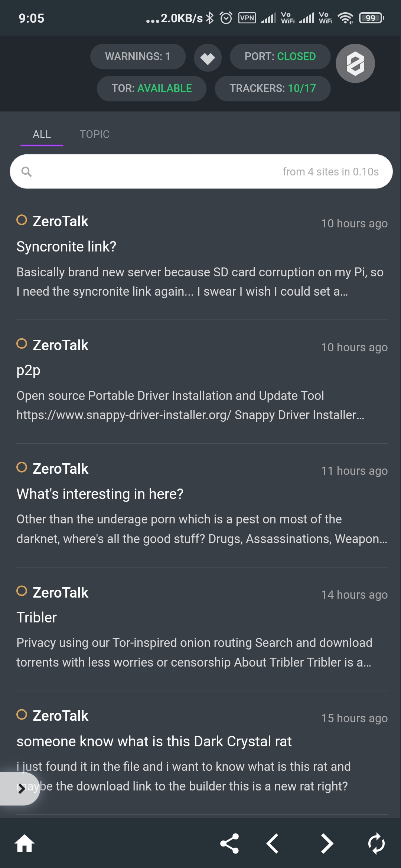Screen dimensions: 401x868
Task: Open "someone know what is this Dark Crystal rat"
Action: click(x=154, y=742)
